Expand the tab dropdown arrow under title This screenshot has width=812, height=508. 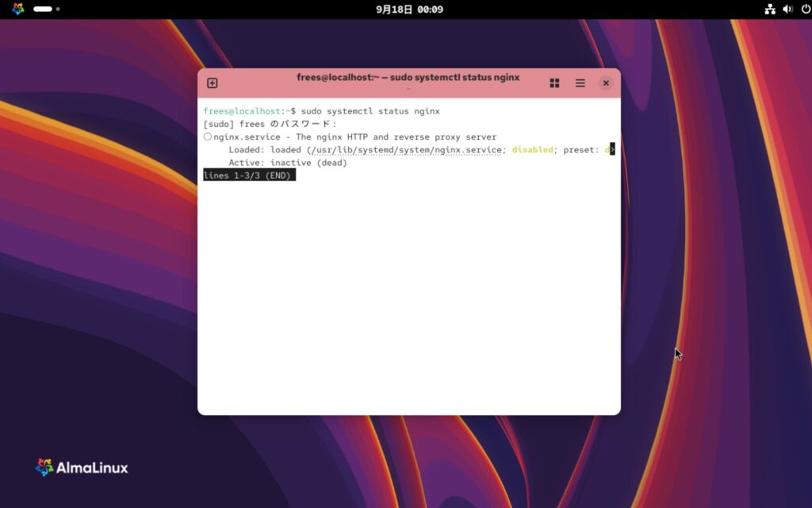coord(408,89)
